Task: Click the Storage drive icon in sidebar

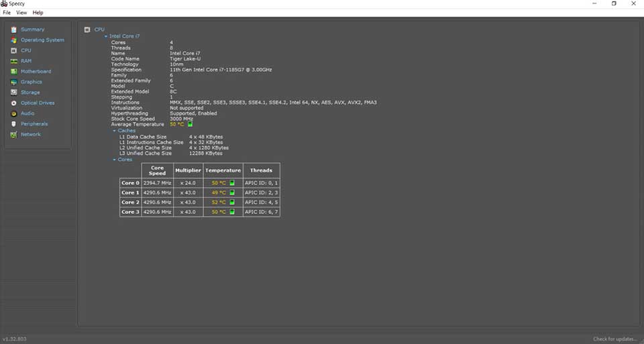Action: click(13, 93)
